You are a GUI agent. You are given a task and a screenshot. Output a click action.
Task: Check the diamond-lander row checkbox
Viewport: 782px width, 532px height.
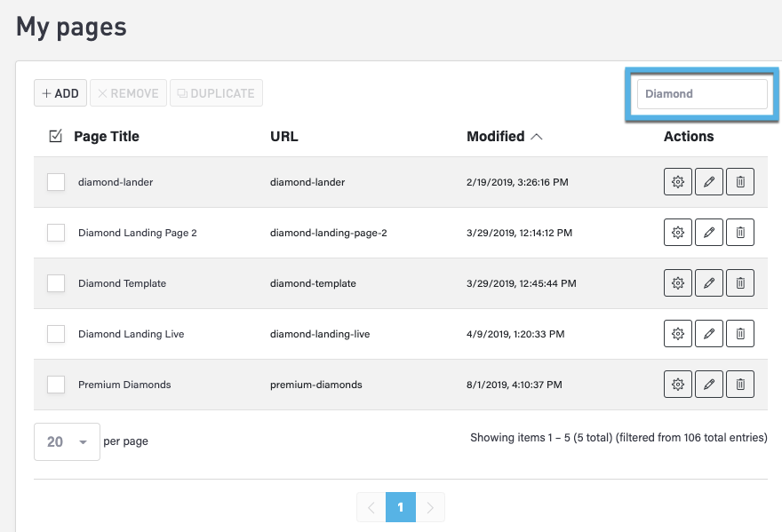point(56,182)
